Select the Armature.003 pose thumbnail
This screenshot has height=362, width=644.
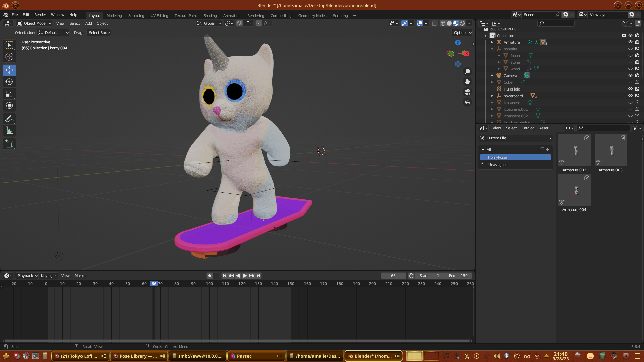click(x=610, y=150)
